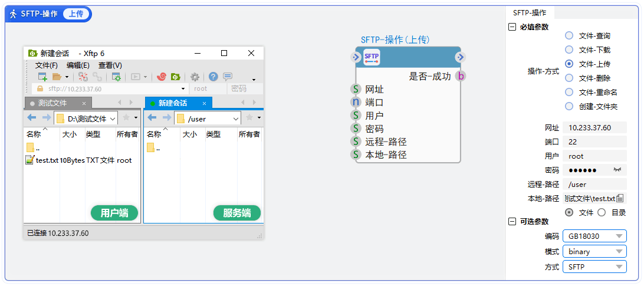Screen dimensions: 644x286
Task: Select the 文件-下载 radio option
Action: [569, 50]
